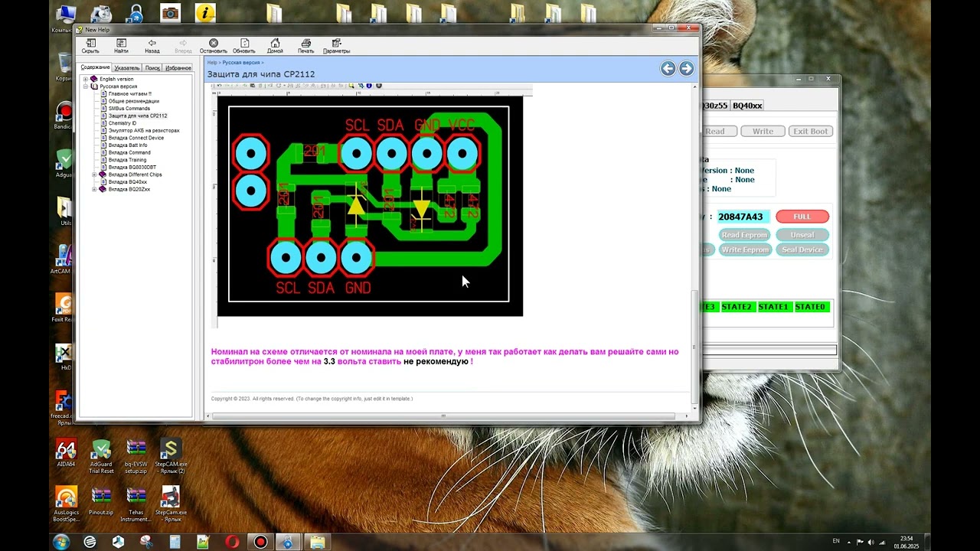Open the Общие рекомендации topic
This screenshot has height=551, width=980.
(x=133, y=101)
